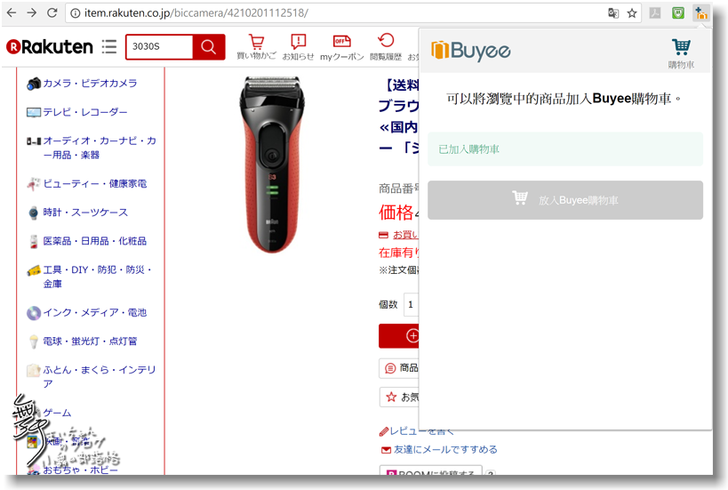The height and width of the screenshot is (490, 728).
Task: Click the watch icon beside 時計 category
Action: pyautogui.click(x=33, y=213)
